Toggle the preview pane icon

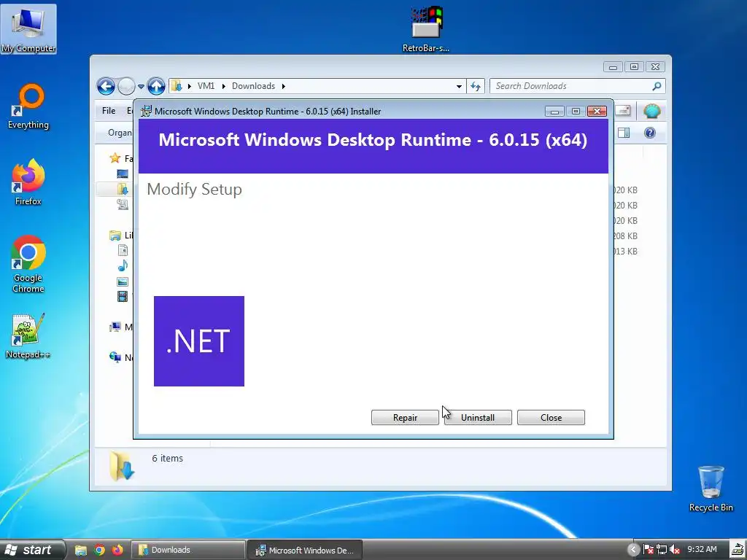tap(624, 133)
